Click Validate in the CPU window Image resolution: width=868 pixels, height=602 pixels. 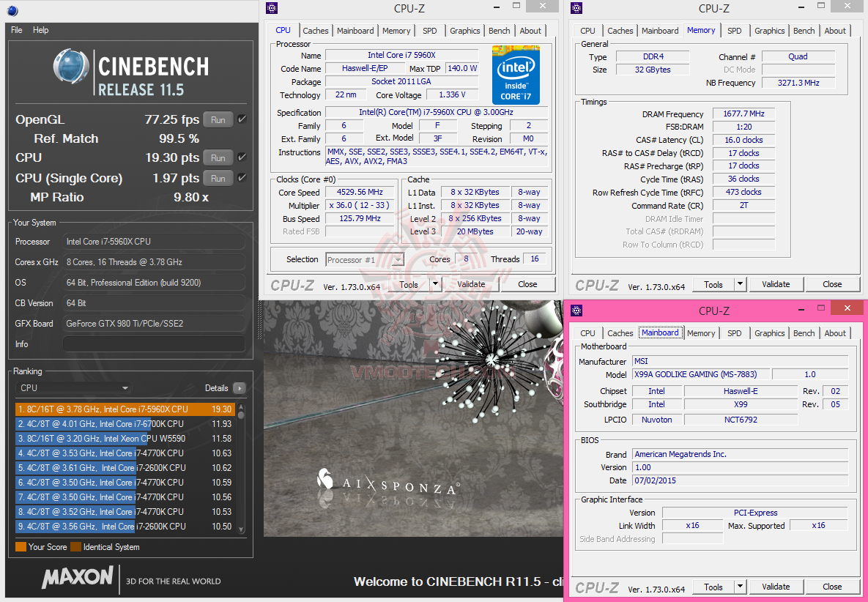[x=471, y=284]
